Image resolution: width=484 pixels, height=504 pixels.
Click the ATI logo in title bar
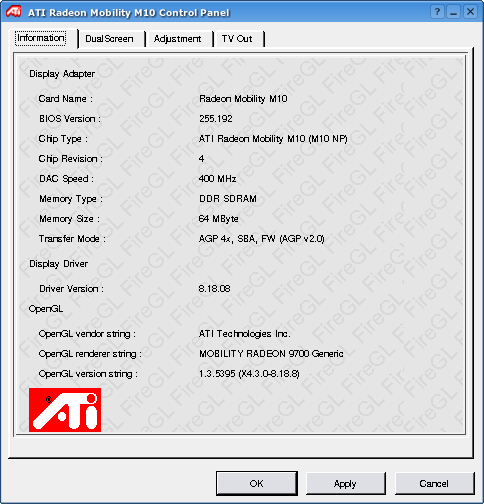pos(13,11)
